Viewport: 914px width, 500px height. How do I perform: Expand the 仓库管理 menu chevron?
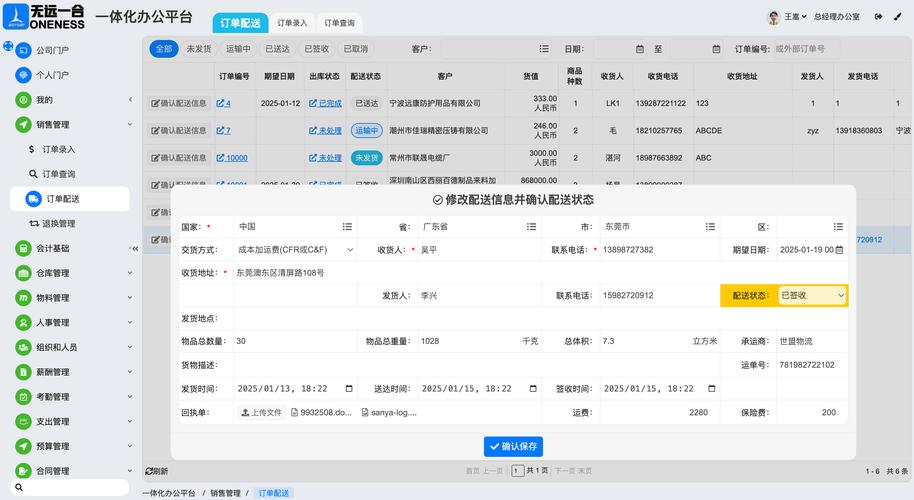129,273
